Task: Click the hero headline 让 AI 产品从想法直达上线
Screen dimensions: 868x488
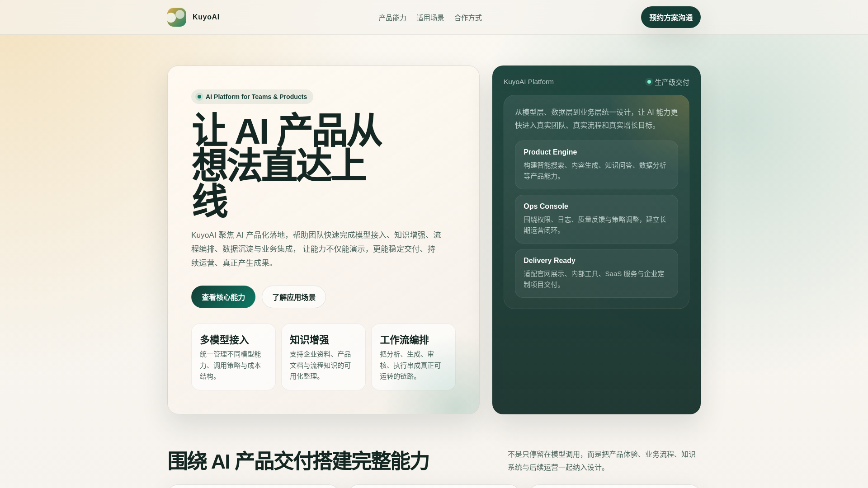Action: [x=287, y=166]
